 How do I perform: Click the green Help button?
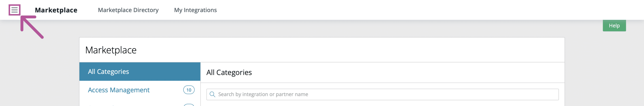click(614, 25)
